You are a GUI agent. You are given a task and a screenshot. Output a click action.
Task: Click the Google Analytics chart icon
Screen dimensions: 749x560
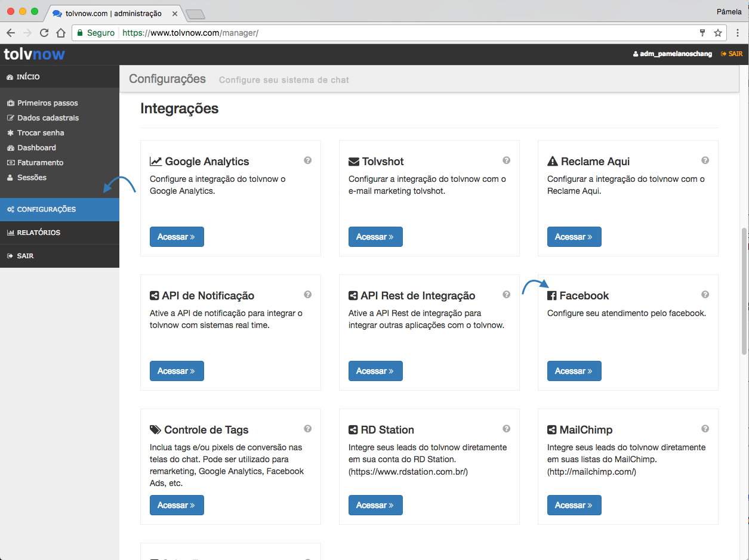click(156, 162)
